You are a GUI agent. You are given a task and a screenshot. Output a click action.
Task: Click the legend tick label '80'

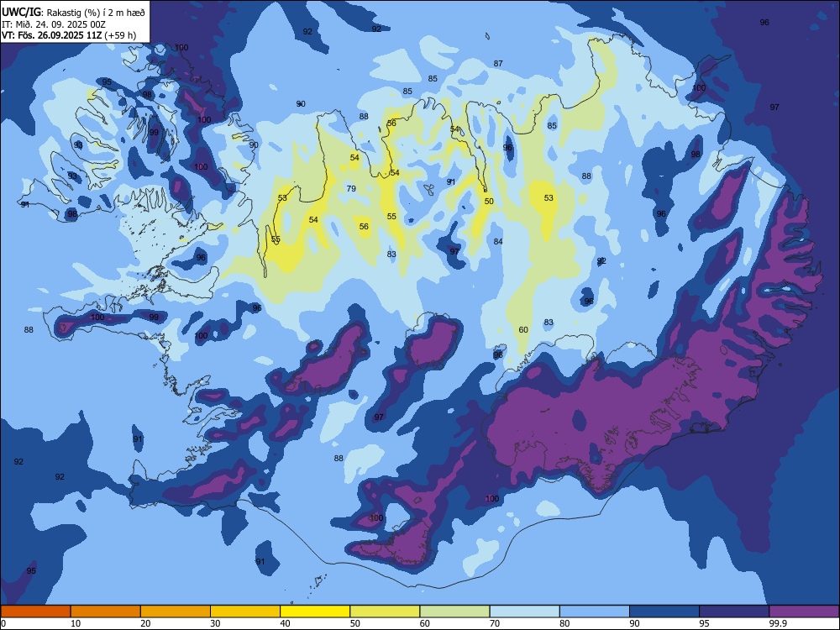pyautogui.click(x=564, y=623)
